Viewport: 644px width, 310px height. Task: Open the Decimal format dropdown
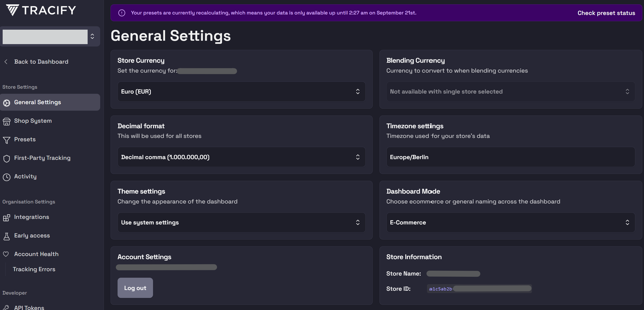241,157
